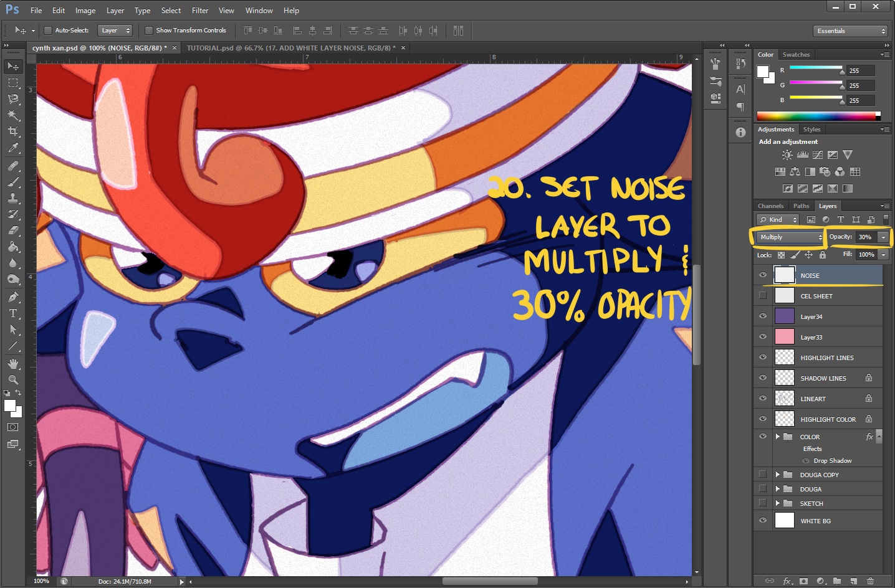The image size is (895, 588).
Task: Click the layer Opacity value field
Action: (865, 237)
